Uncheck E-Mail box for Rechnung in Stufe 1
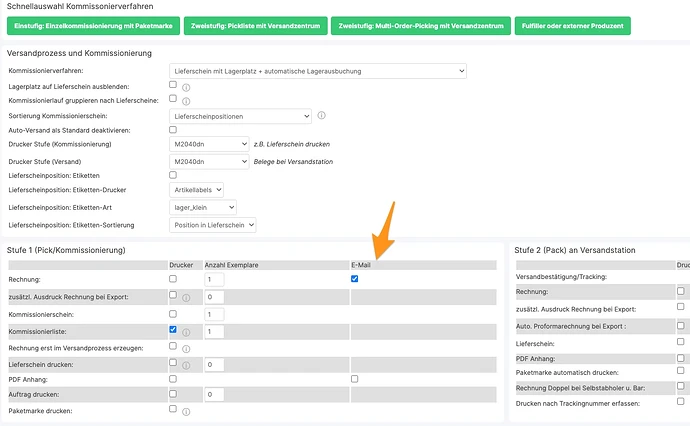 tap(355, 279)
